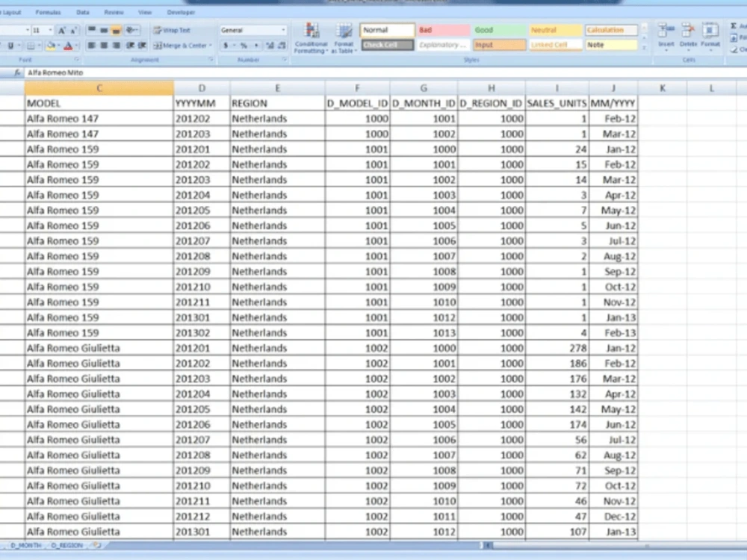The height and width of the screenshot is (560, 747).
Task: Apply percent style
Action: click(x=244, y=46)
